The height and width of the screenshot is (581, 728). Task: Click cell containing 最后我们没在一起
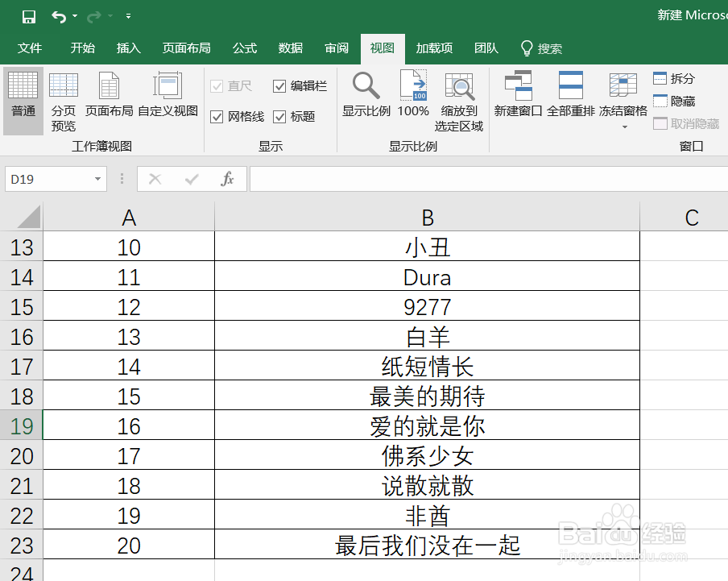pyautogui.click(x=427, y=546)
